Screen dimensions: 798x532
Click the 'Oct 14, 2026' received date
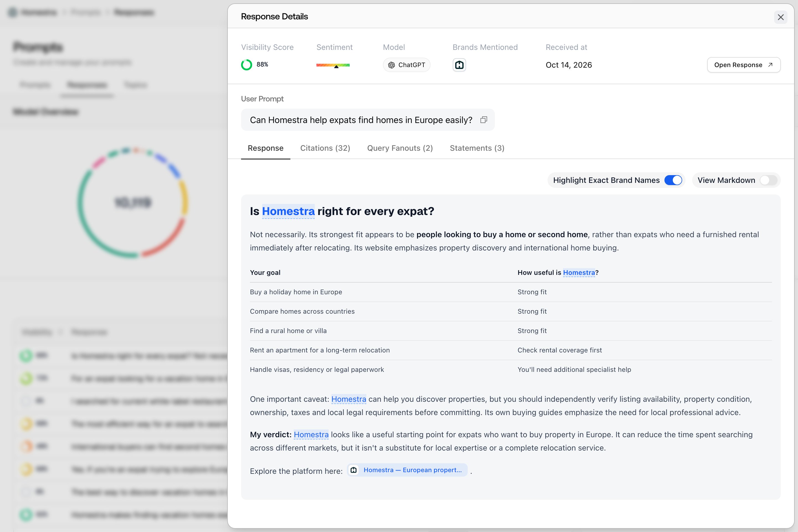tap(569, 65)
